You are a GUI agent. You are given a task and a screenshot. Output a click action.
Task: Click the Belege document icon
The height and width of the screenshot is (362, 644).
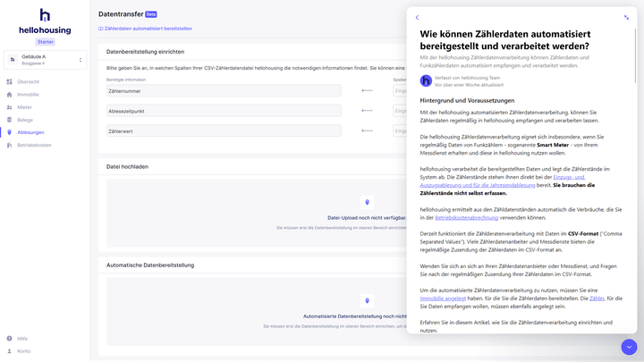coord(10,120)
